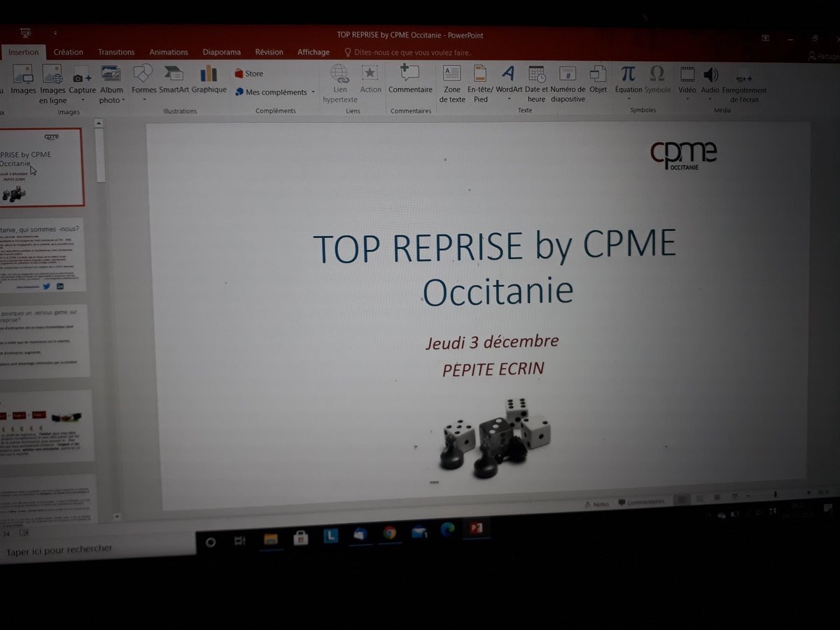840x630 pixels.
Task: Open the Mail app from taskbar
Action: click(x=419, y=532)
